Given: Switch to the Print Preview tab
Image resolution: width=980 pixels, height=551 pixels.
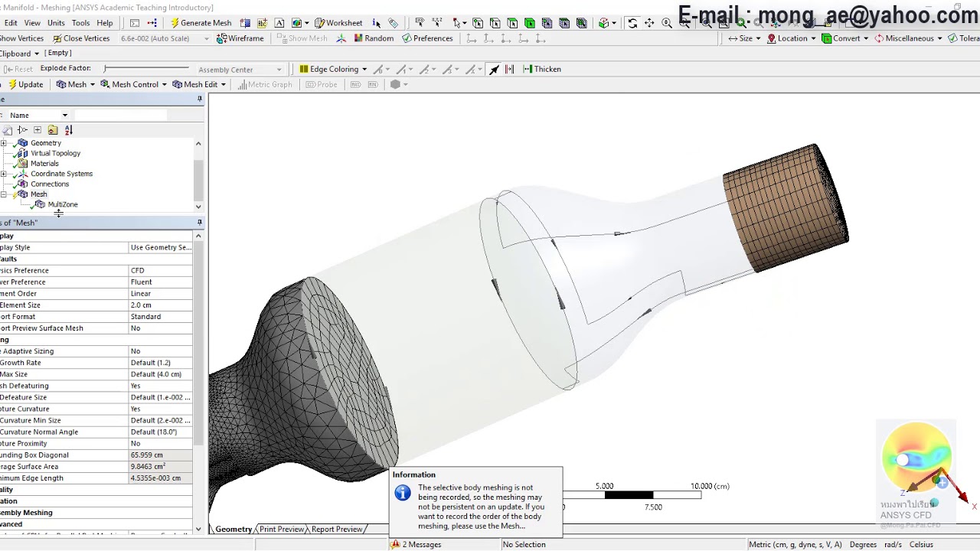Looking at the screenshot, I should click(281, 529).
